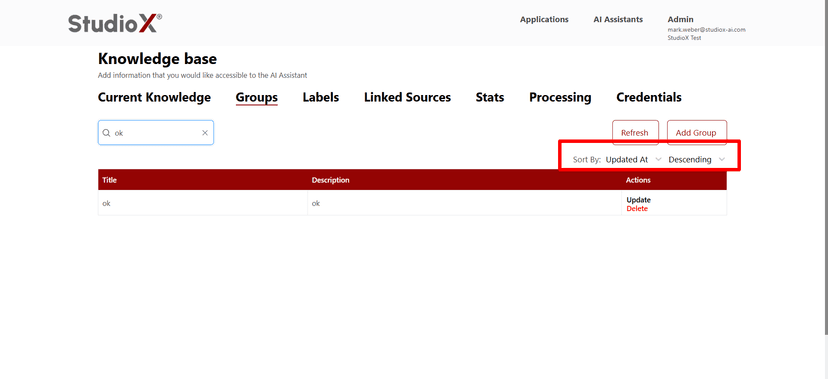The height and width of the screenshot is (379, 828).
Task: Select the Groups tab
Action: point(257,98)
